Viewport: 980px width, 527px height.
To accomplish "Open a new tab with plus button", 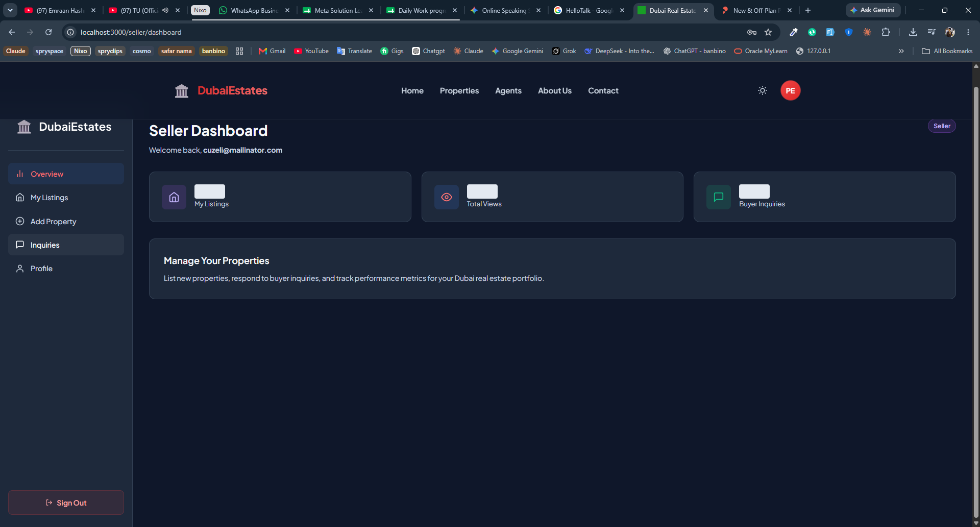I will tap(808, 10).
